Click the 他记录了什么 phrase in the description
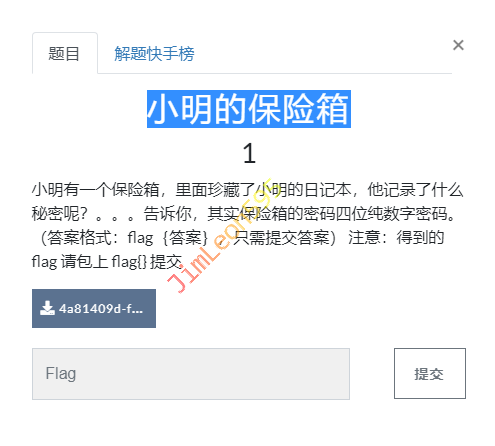 (415, 190)
